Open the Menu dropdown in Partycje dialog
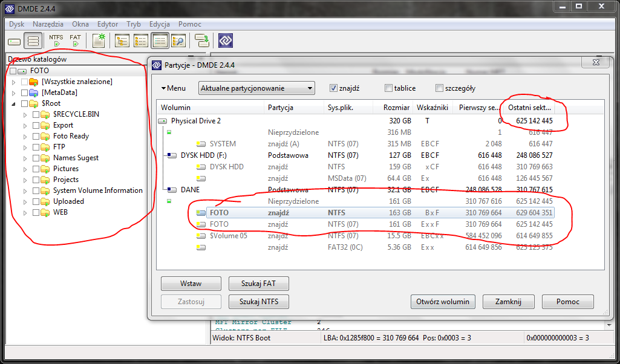The width and height of the screenshot is (620, 364). tap(173, 88)
